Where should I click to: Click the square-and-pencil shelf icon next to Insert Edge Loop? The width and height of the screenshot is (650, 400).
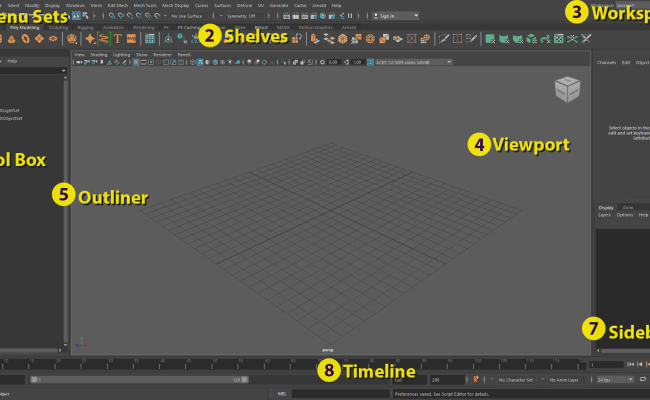[471, 39]
